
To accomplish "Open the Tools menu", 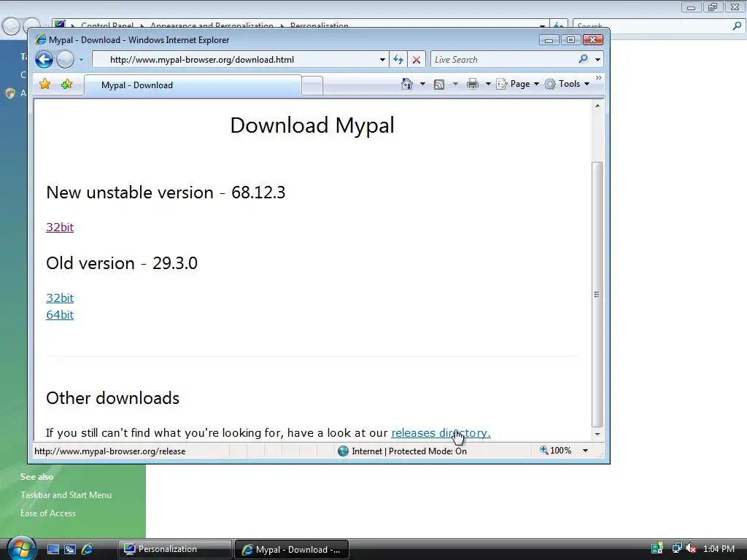I will 567,84.
